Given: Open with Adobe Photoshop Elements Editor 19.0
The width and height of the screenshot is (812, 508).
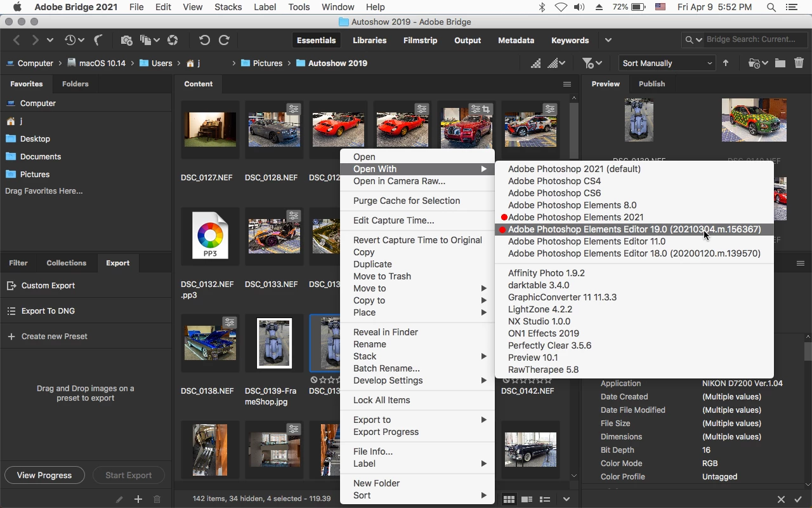Looking at the screenshot, I should coord(634,229).
